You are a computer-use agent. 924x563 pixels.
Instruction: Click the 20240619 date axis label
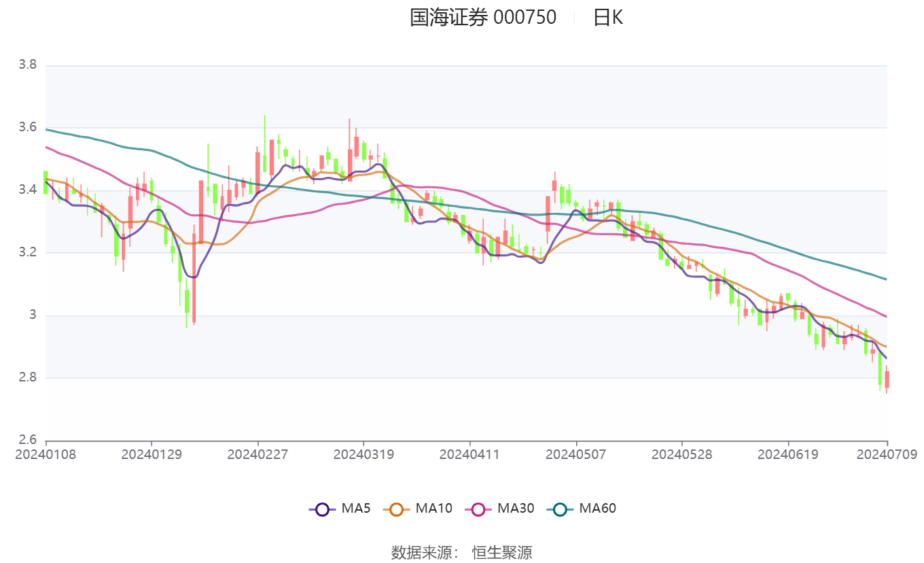pyautogui.click(x=788, y=454)
